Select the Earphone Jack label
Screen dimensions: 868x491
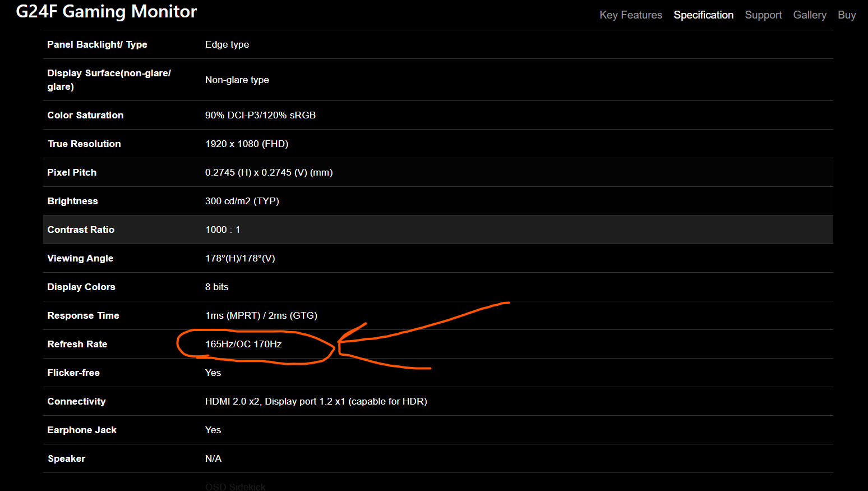tap(82, 430)
